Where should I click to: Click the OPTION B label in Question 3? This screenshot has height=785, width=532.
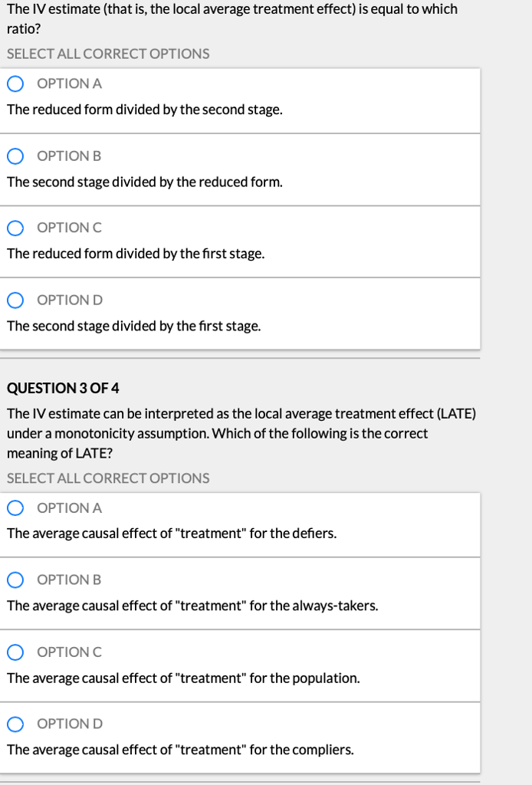click(69, 580)
